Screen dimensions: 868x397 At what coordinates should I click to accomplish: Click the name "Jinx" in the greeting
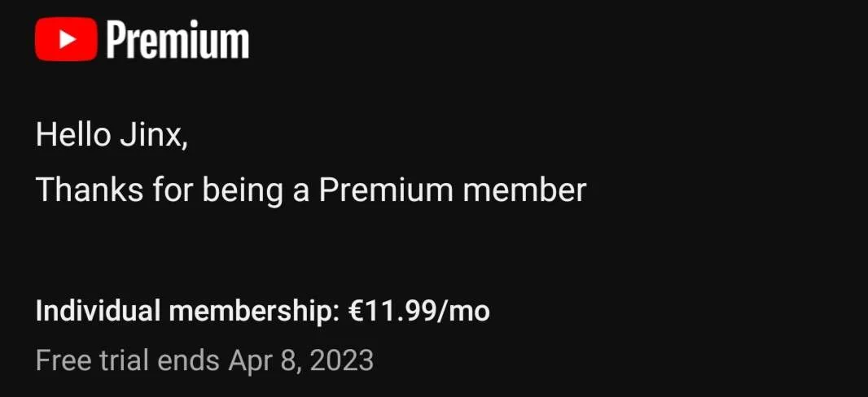(x=154, y=135)
